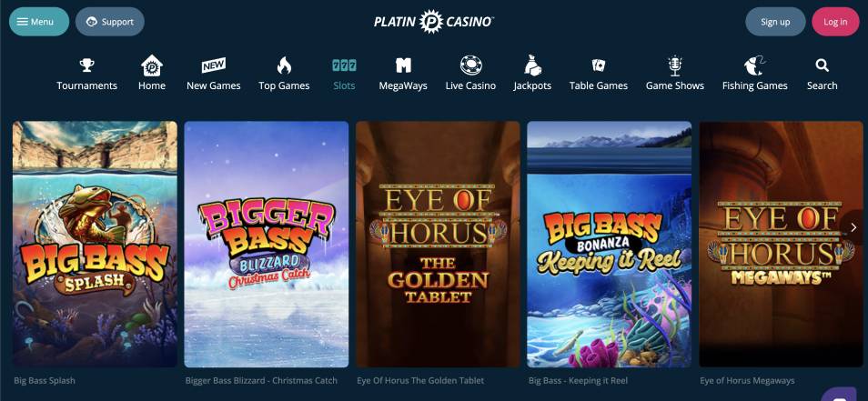Open the Support chat button
The height and width of the screenshot is (401, 868).
click(109, 22)
